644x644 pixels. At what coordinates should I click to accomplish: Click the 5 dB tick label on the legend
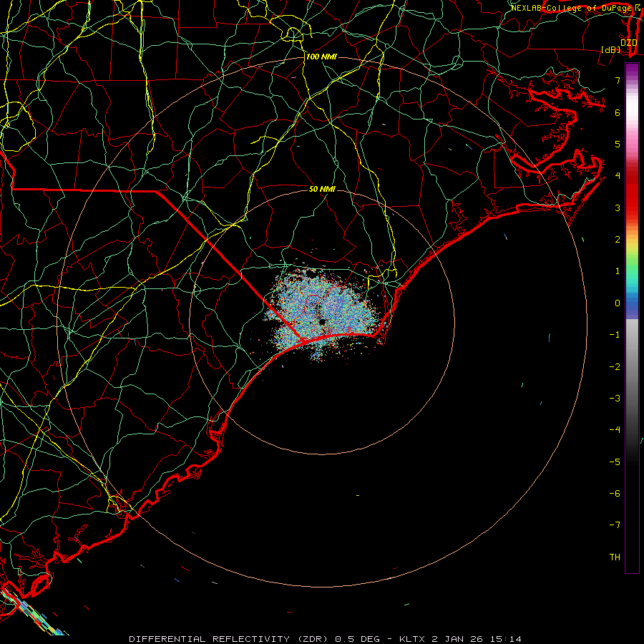[618, 144]
